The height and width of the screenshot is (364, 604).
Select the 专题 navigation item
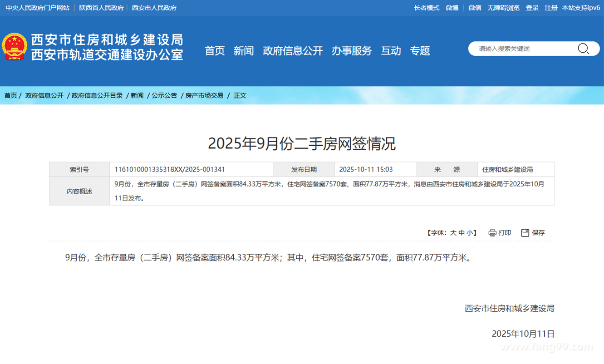click(420, 51)
